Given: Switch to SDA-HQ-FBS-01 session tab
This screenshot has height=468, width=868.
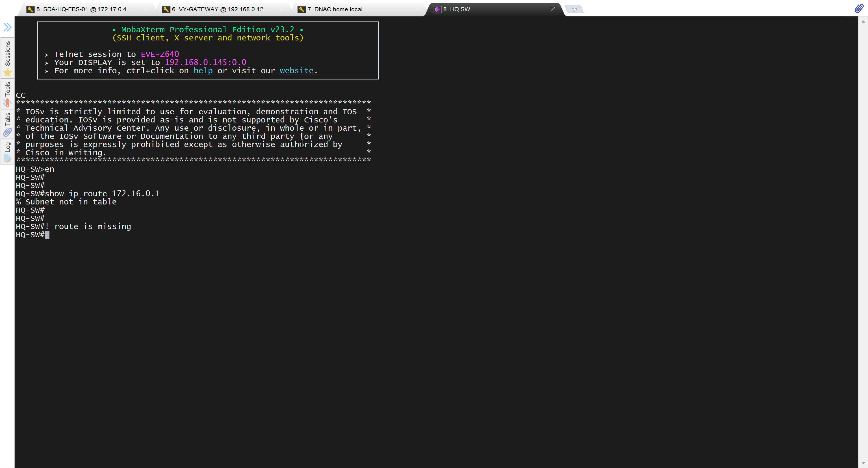Looking at the screenshot, I should tap(81, 9).
